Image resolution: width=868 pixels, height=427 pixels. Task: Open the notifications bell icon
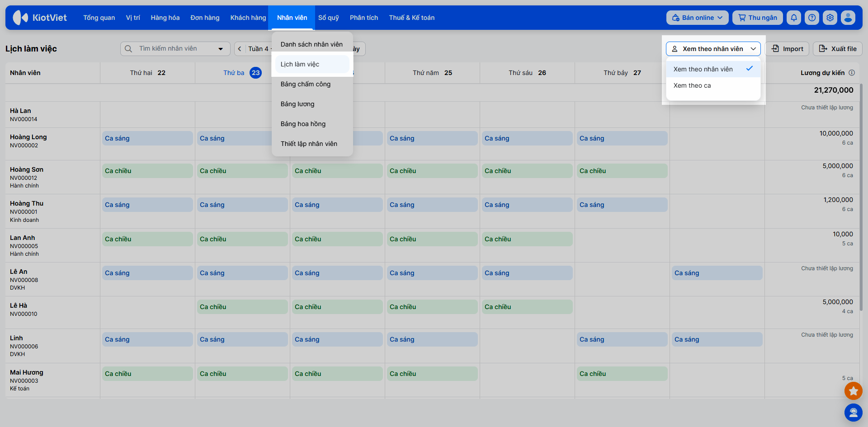794,18
